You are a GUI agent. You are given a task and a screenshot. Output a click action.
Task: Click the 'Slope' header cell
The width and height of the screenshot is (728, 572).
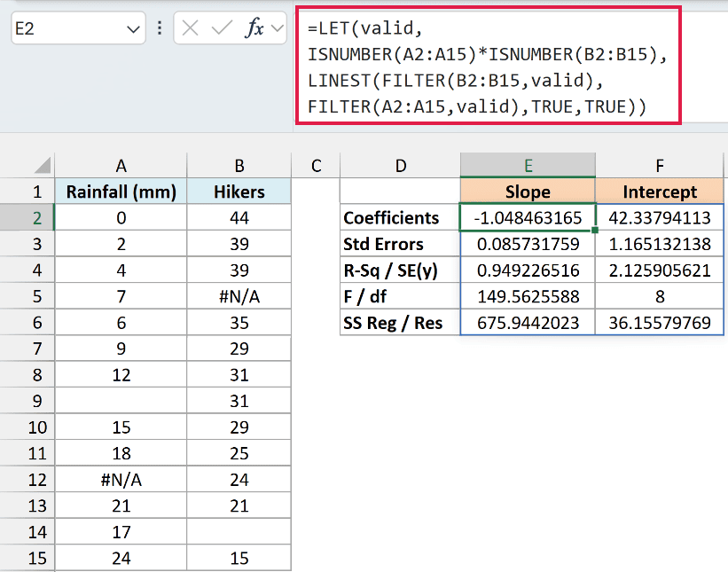click(528, 192)
